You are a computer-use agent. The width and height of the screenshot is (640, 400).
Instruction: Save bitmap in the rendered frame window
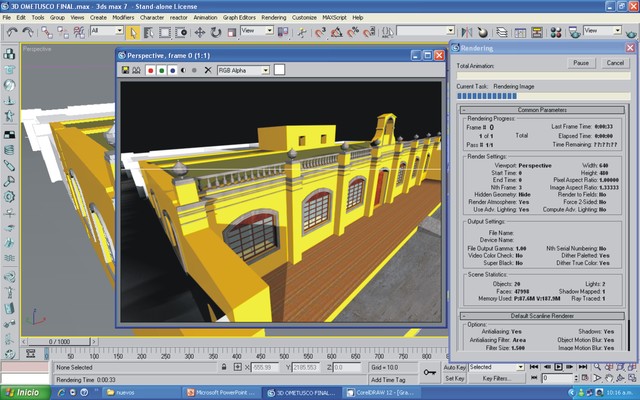[x=126, y=70]
